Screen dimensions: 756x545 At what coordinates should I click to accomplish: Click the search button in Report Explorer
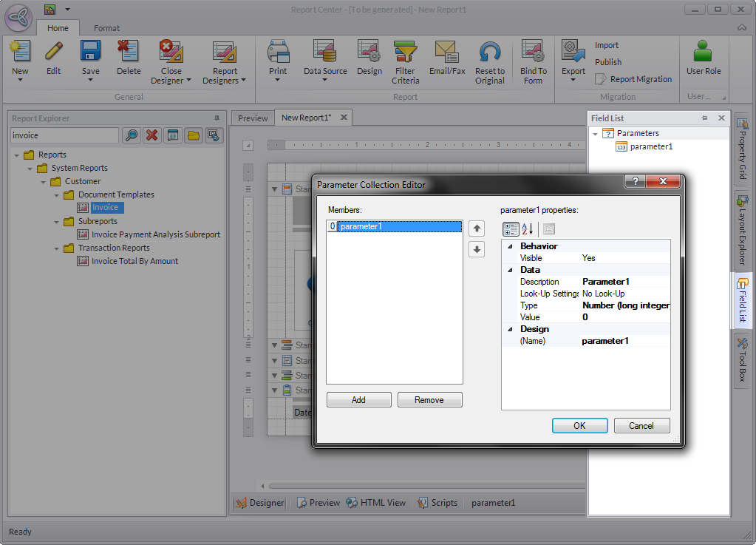pyautogui.click(x=131, y=135)
